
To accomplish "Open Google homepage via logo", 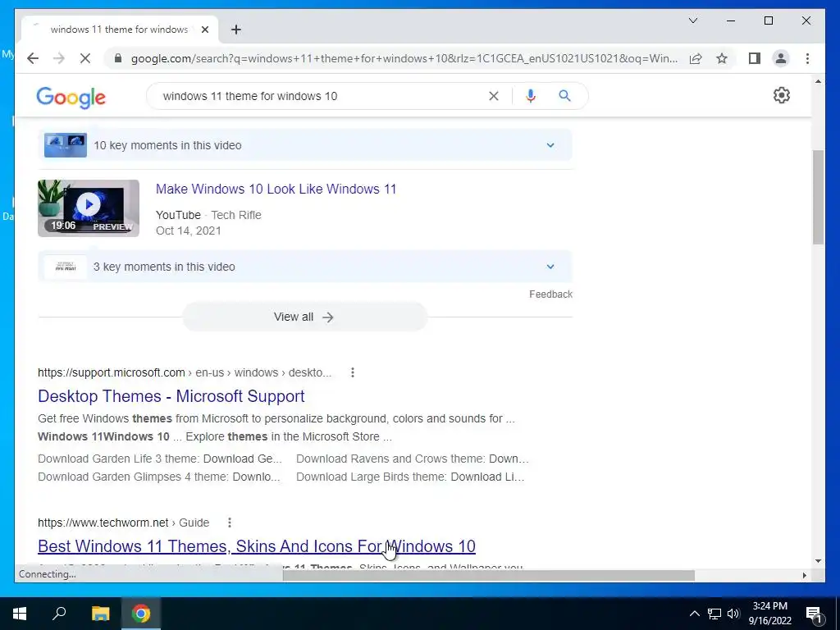I will click(x=71, y=97).
